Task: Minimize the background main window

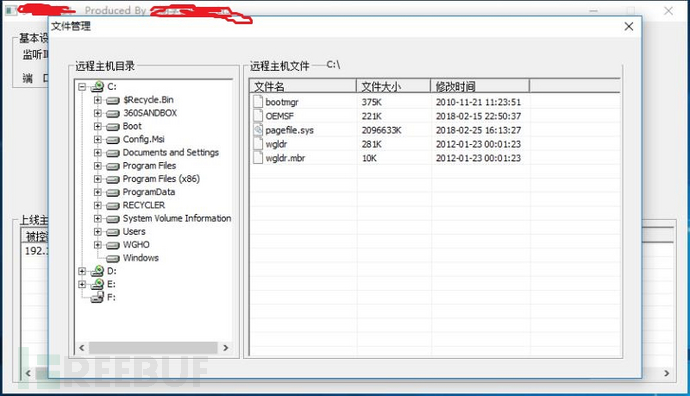Action: coord(593,11)
